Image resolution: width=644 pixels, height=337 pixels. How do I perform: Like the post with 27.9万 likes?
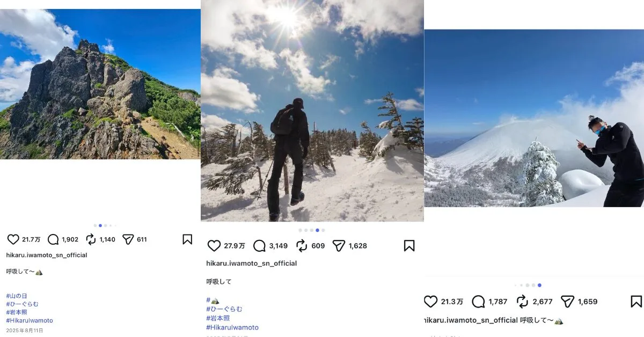[214, 246]
